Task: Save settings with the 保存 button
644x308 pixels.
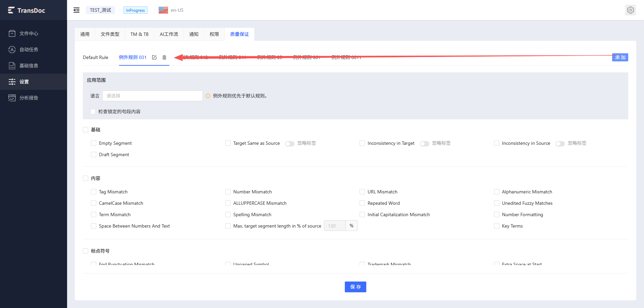Action: [356, 287]
